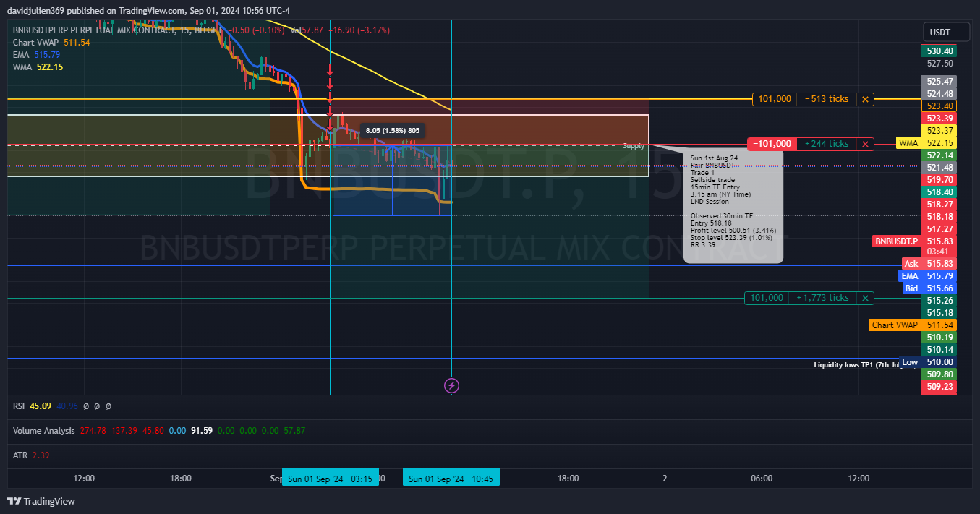The height and width of the screenshot is (514, 980).
Task: Select the BNBUSDTPERP PERPETUAL MIX CONTRACT title
Action: (x=94, y=30)
